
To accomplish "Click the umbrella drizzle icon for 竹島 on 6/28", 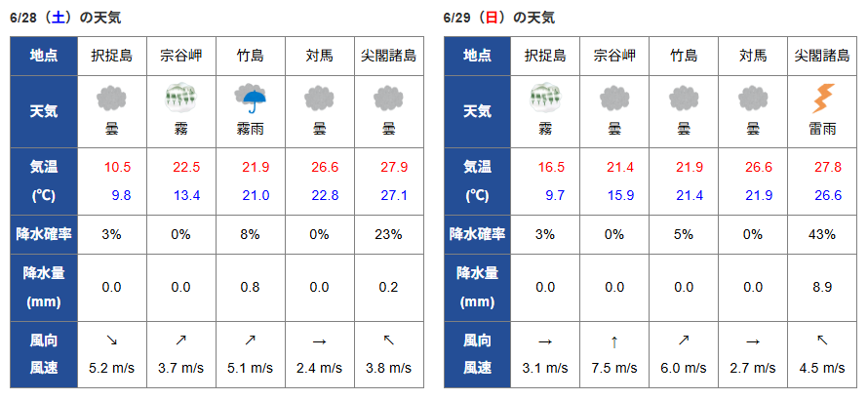I will pyautogui.click(x=251, y=99).
